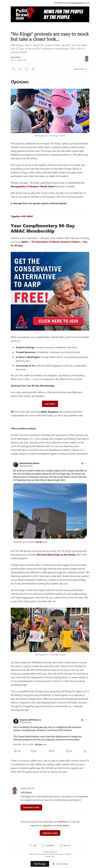This screenshot has height=868, width=100.
Task: Click the comment bubble icon near top
Action: (x=20, y=69)
